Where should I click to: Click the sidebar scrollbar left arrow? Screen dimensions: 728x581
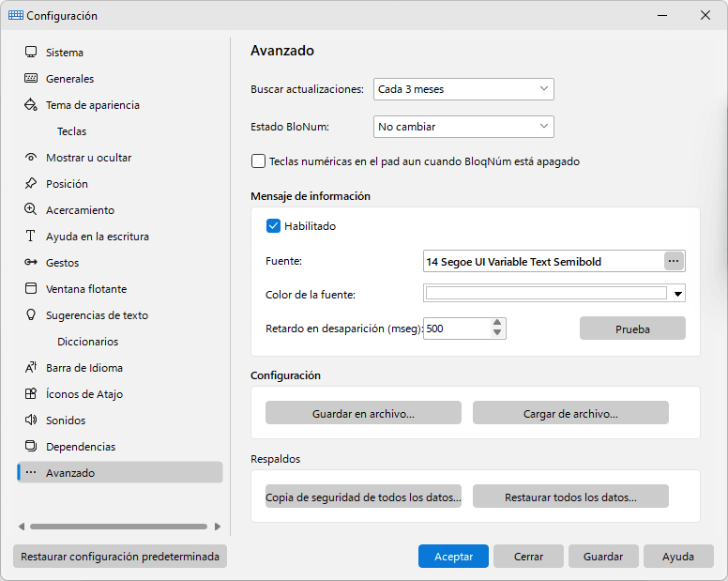[x=22, y=527]
